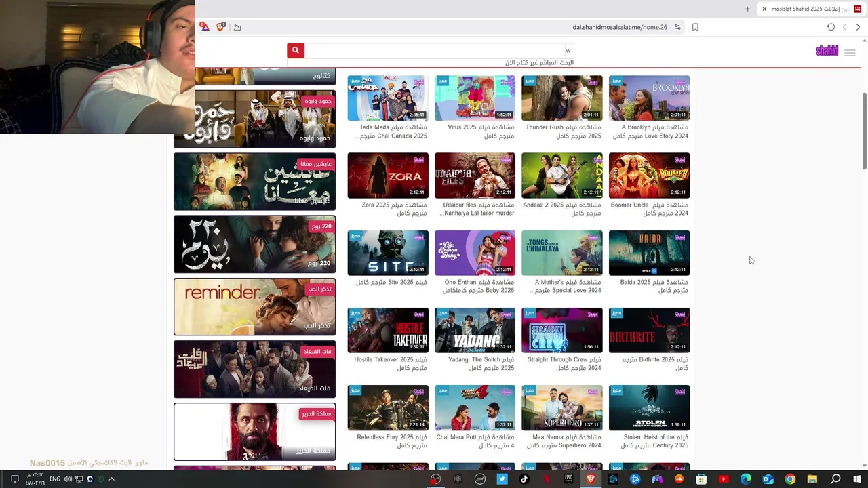Open site settings icon beside the URL
Image resolution: width=868 pixels, height=488 pixels.
tap(677, 27)
